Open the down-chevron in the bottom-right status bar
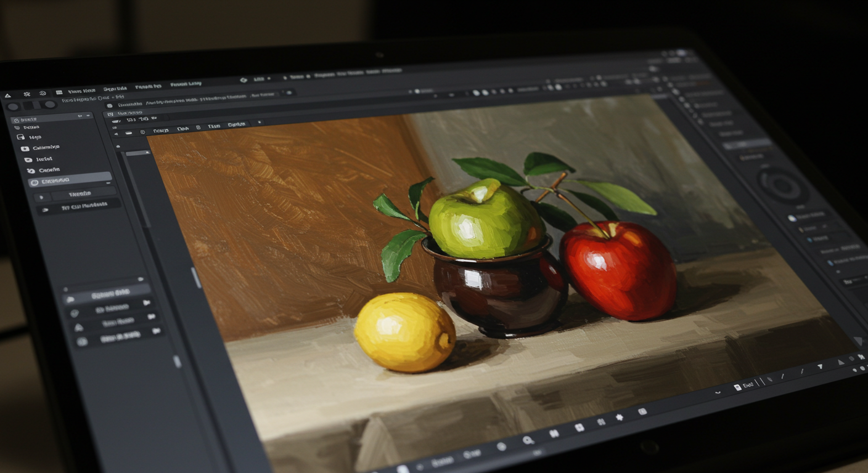The height and width of the screenshot is (473, 868). click(x=718, y=392)
